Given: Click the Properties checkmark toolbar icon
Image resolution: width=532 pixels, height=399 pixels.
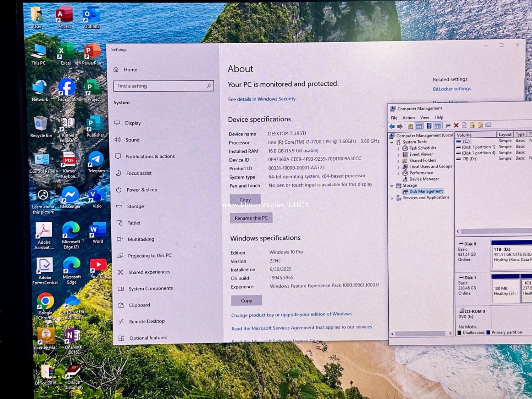Looking at the screenshot, I should (x=464, y=125).
